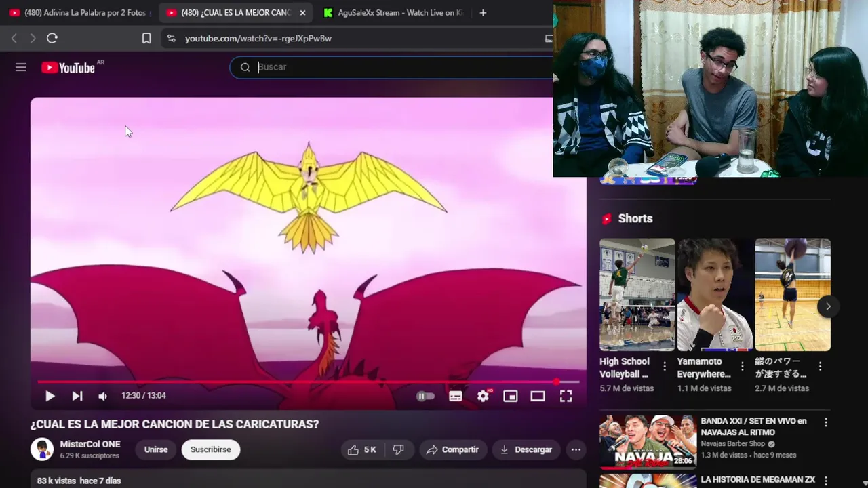Close the ¿CUAL ES LA MEJOR CANCION tab
Screen dimensions: 868x488
tap(302, 13)
